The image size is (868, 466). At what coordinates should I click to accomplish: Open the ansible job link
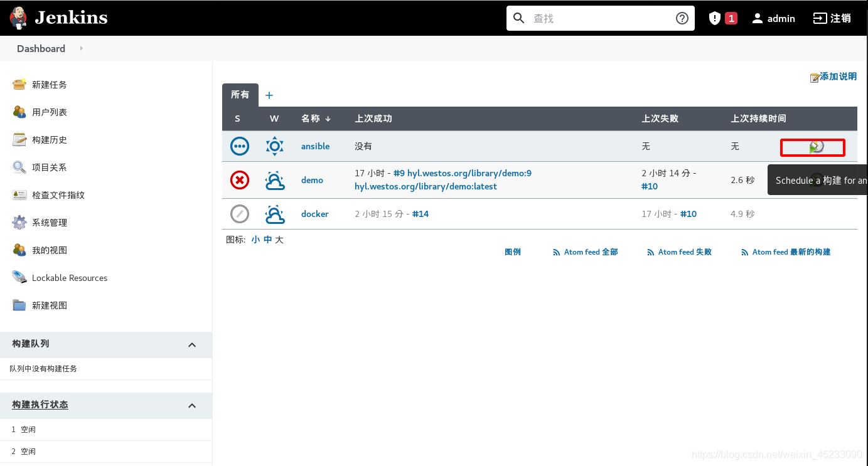315,146
